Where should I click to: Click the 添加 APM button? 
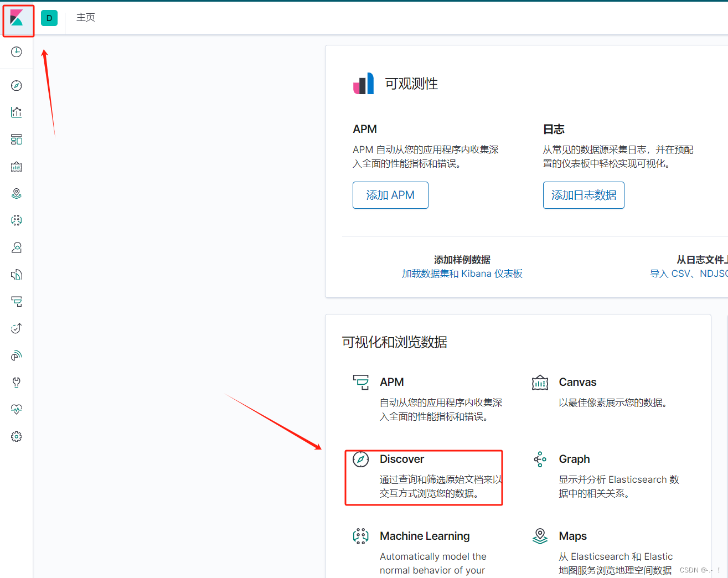(x=390, y=195)
